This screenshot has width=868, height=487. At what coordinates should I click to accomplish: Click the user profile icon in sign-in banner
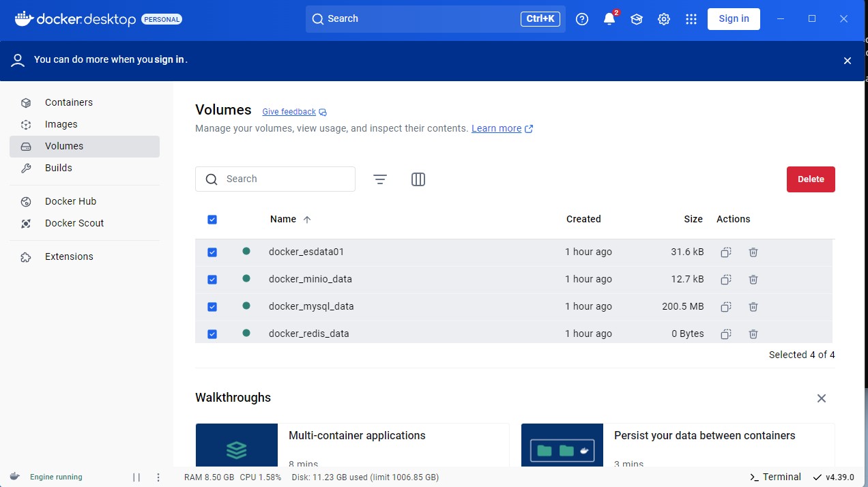[x=18, y=60]
